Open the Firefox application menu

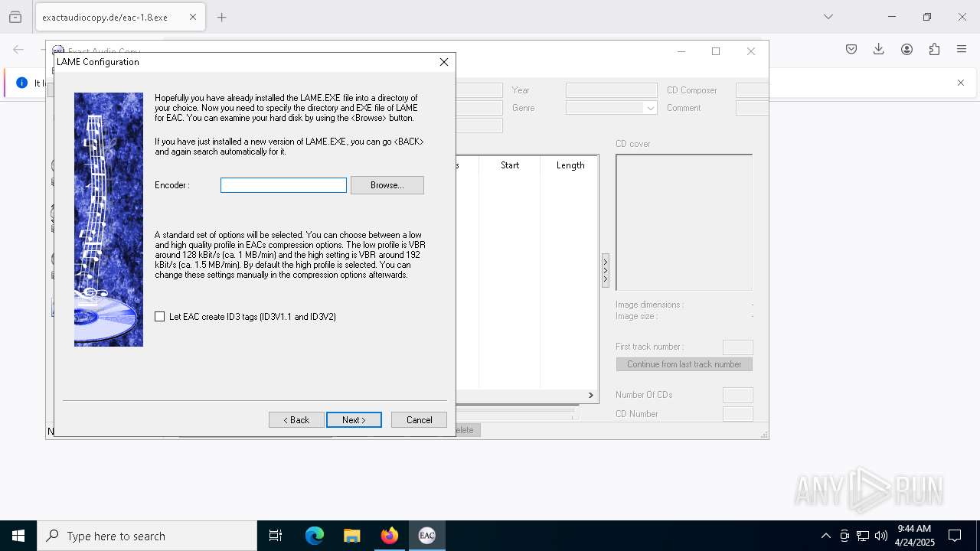tap(962, 49)
